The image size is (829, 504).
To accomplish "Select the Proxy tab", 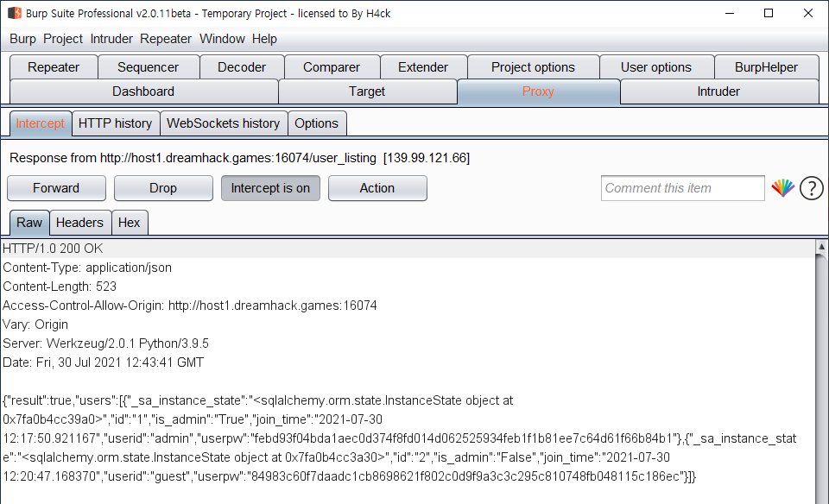I will (538, 91).
